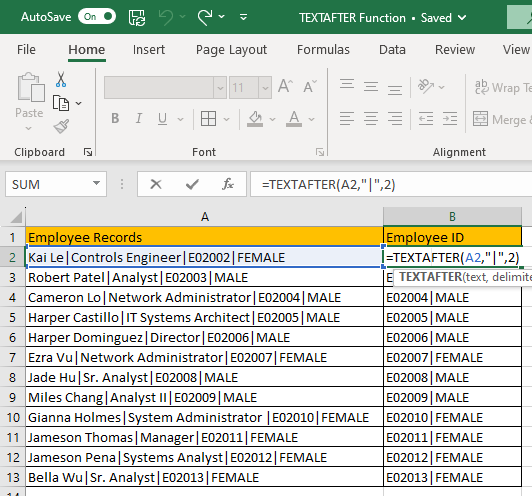Confirm the formula with the checkmark
This screenshot has height=496, width=532.
point(192,184)
